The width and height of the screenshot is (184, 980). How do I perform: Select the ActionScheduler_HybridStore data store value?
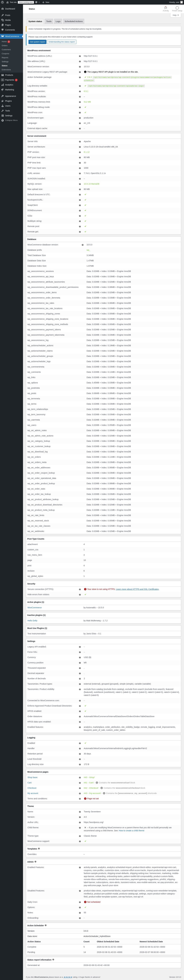point(97,936)
